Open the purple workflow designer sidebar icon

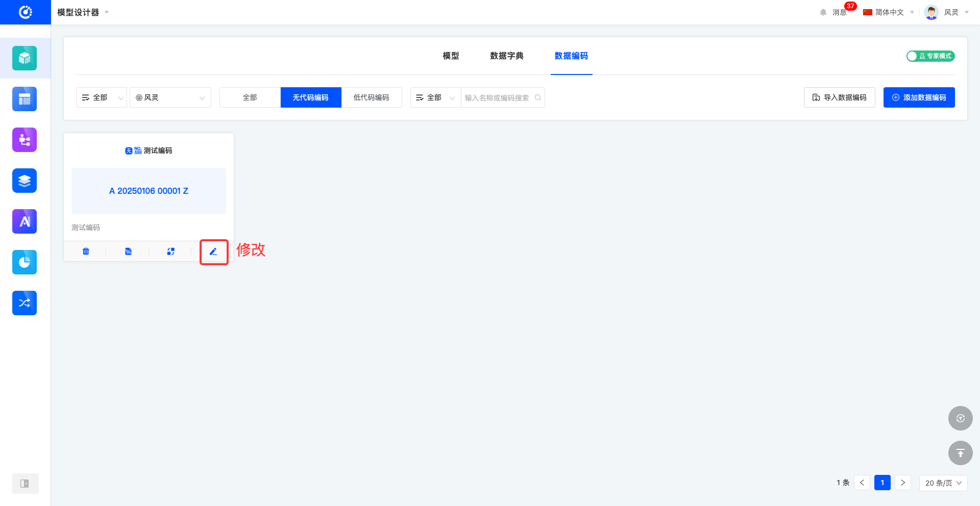pyautogui.click(x=24, y=140)
